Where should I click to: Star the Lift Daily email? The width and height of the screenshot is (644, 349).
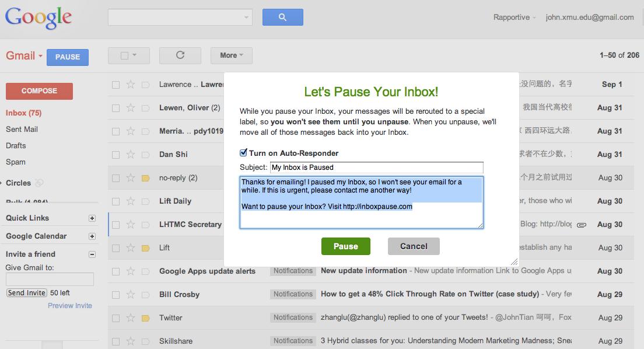131,201
